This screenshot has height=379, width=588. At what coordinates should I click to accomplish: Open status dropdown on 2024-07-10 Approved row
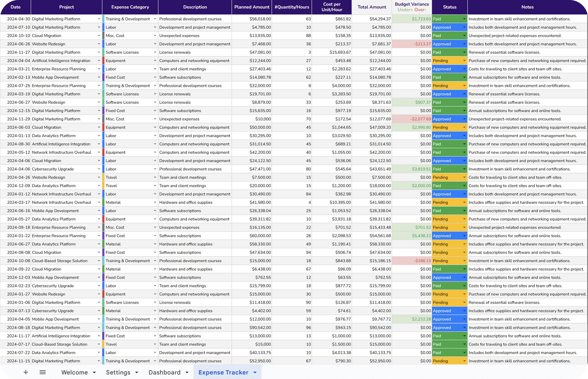pyautogui.click(x=464, y=27)
